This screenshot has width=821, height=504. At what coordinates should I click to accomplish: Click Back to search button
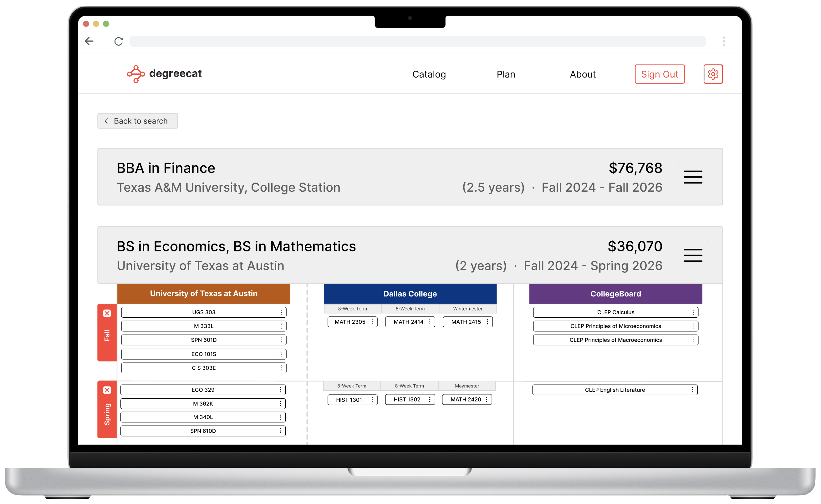(x=137, y=121)
